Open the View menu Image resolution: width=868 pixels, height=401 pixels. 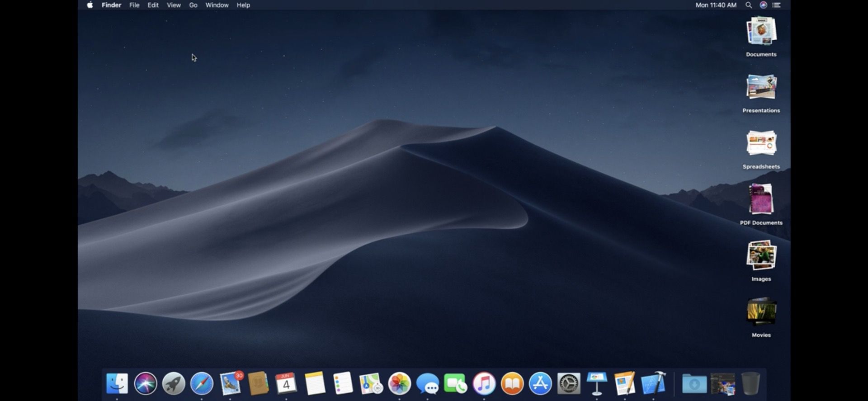click(174, 5)
